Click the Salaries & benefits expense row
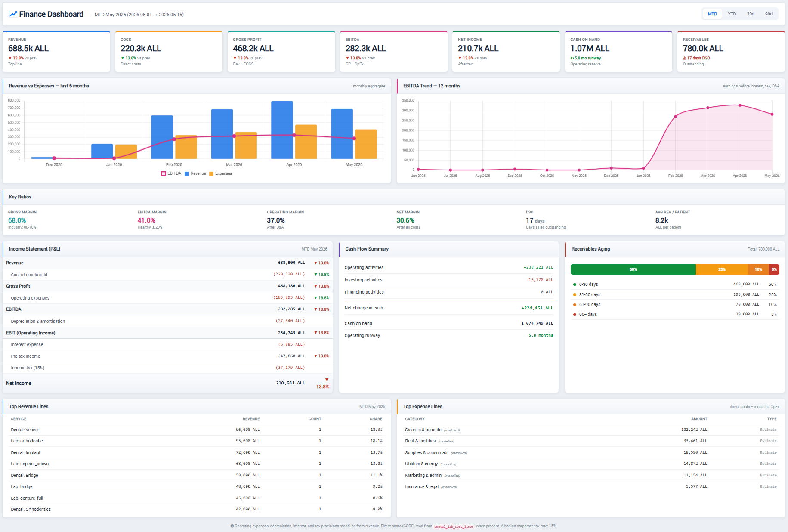The height and width of the screenshot is (532, 788). coord(591,430)
